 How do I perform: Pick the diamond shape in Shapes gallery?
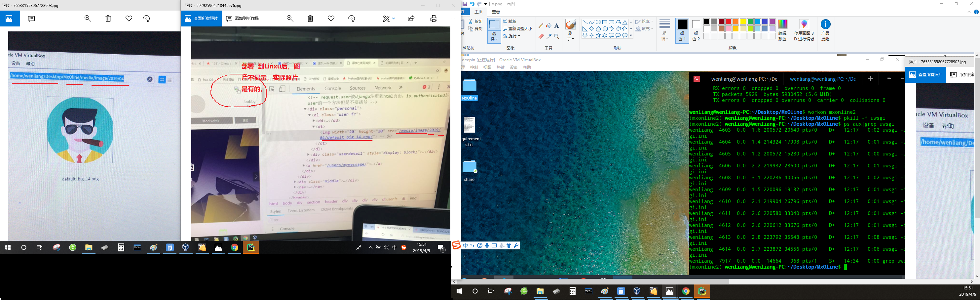tap(591, 29)
